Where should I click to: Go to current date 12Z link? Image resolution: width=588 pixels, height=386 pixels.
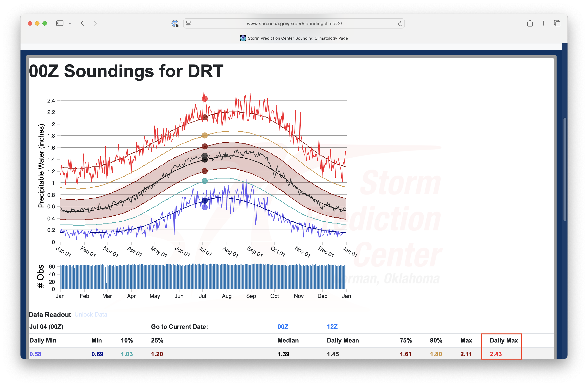coord(332,326)
